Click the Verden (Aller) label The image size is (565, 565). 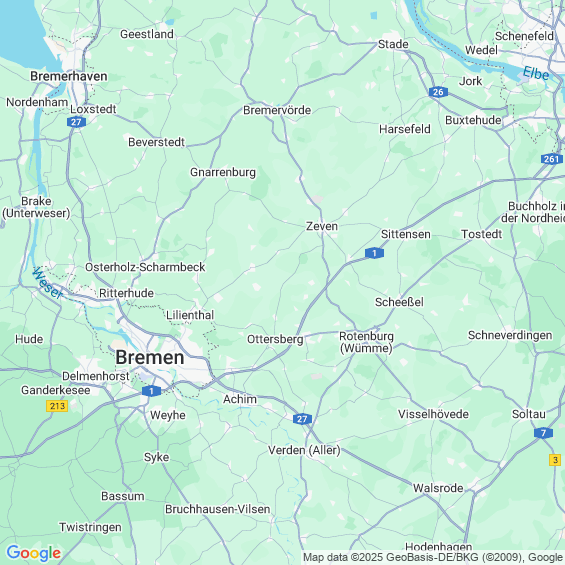(x=304, y=450)
